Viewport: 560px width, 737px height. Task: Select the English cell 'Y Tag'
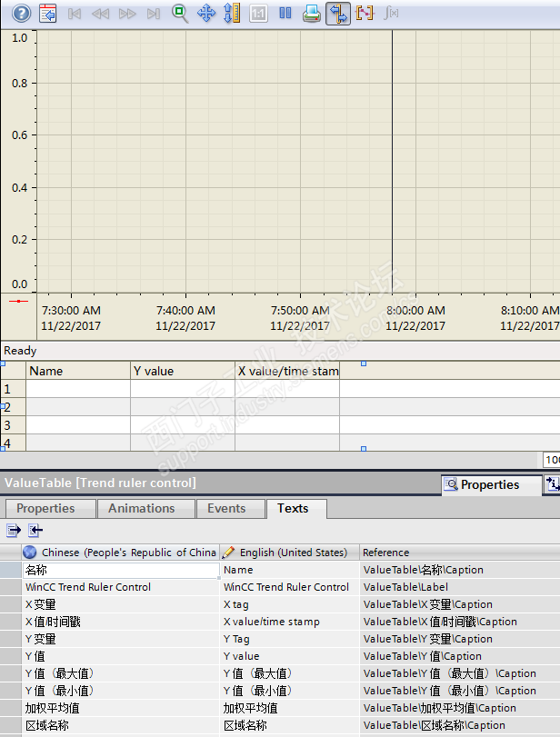290,639
